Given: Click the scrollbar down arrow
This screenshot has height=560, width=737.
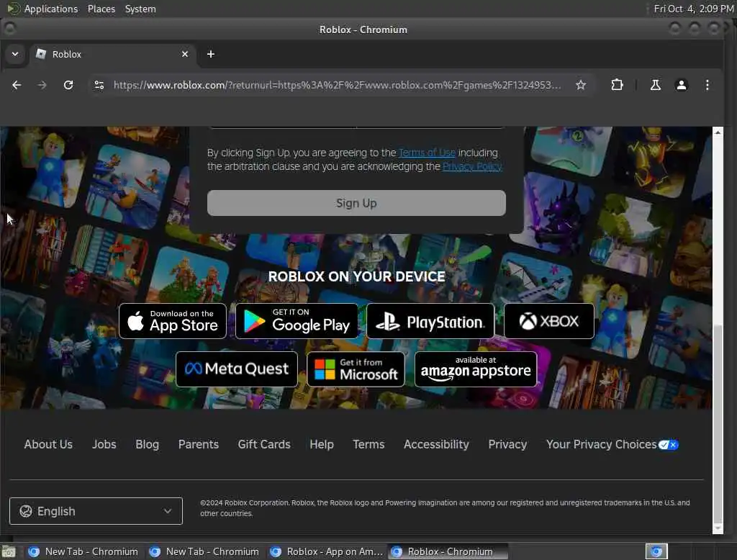Looking at the screenshot, I should tap(718, 529).
